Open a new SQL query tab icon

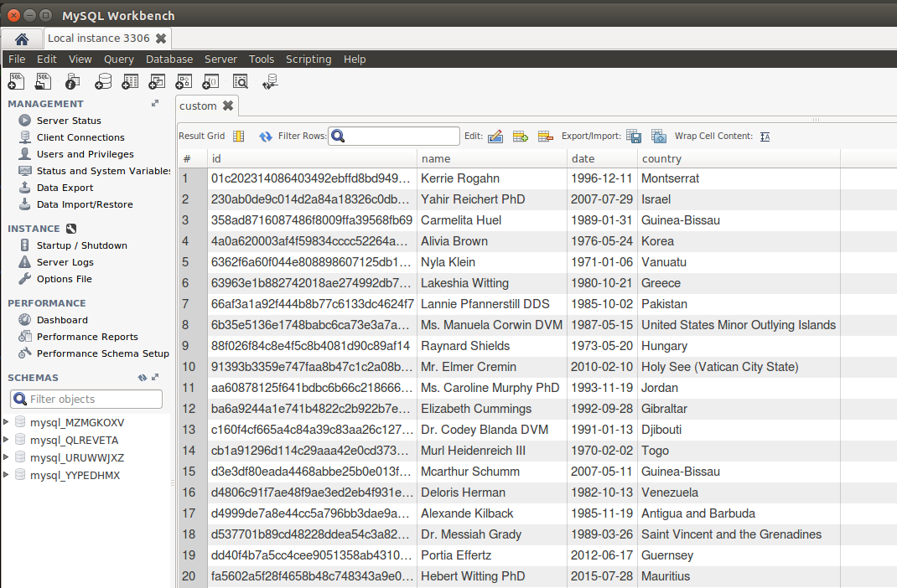tap(16, 82)
